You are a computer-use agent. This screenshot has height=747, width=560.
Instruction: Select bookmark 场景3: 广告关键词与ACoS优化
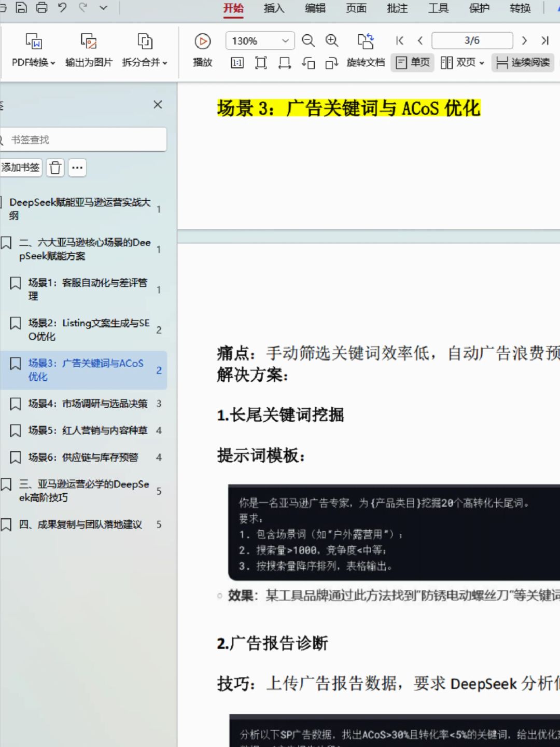click(x=83, y=370)
